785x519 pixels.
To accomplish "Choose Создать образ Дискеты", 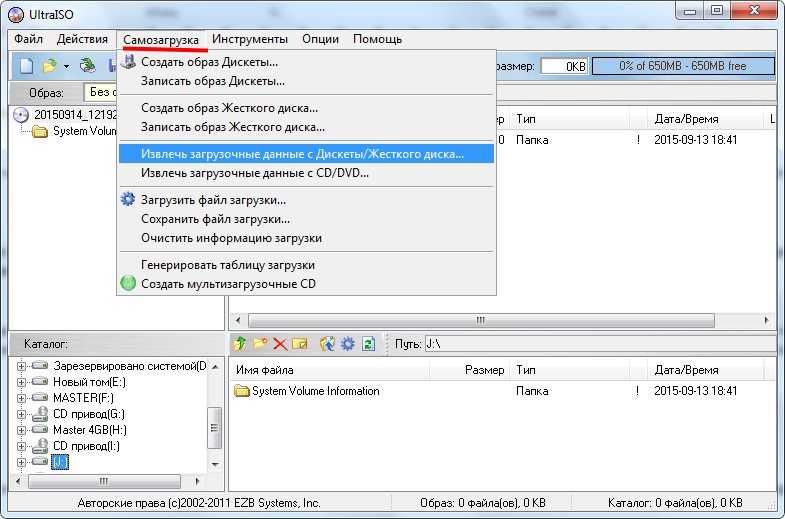I will (x=306, y=62).
